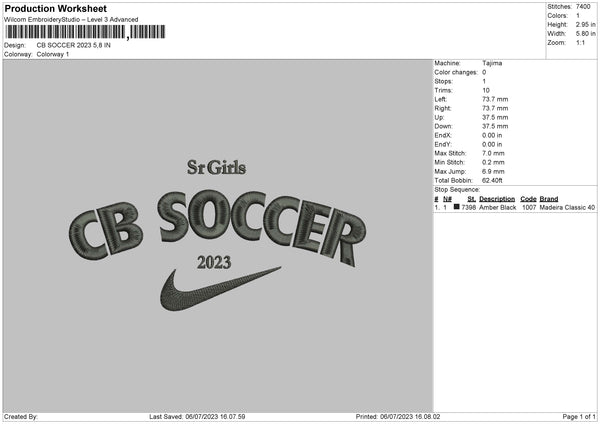The width and height of the screenshot is (600, 424).
Task: Click the Left value 73.7 mm
Action: coord(495,99)
